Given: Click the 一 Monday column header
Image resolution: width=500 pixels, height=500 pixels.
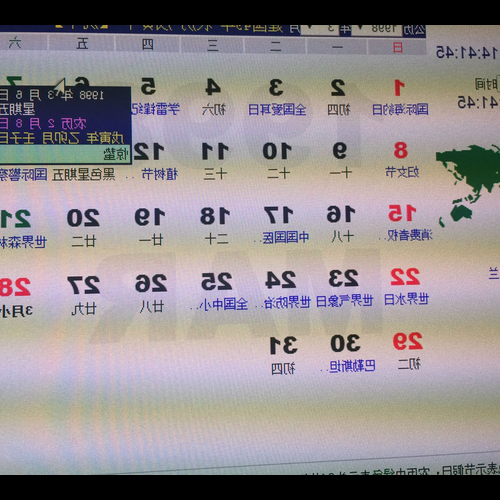Looking at the screenshot, I should coord(337,47).
